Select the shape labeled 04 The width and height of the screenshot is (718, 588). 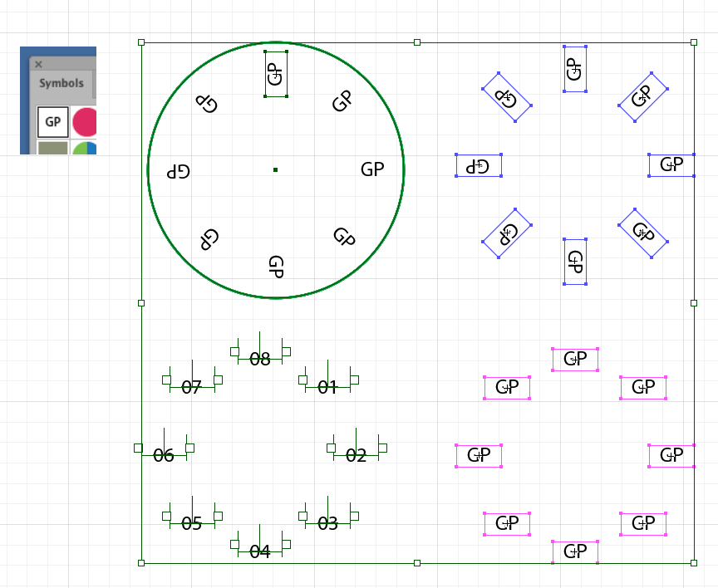pos(260,550)
